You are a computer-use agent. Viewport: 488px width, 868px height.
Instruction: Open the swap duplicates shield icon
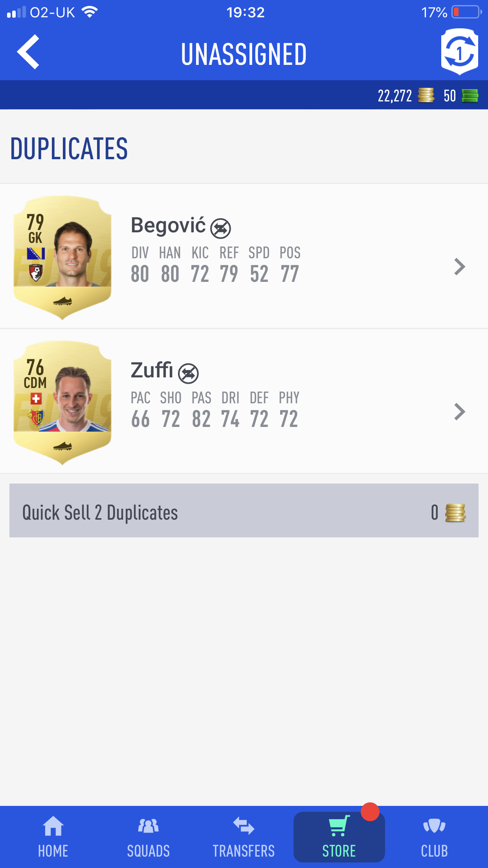[459, 51]
